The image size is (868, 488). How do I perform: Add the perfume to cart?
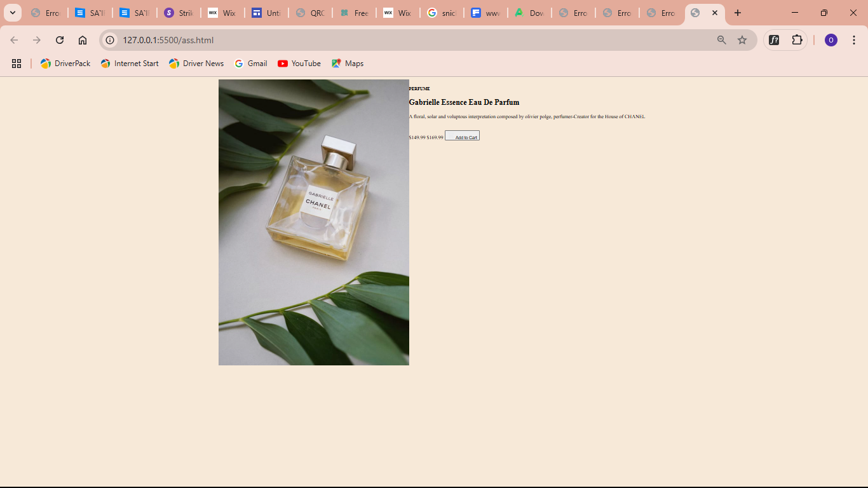462,135
